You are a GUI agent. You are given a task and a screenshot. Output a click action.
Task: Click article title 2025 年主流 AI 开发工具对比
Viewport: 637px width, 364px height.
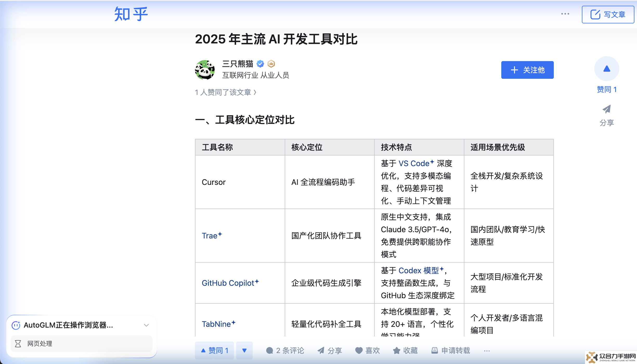(x=276, y=39)
